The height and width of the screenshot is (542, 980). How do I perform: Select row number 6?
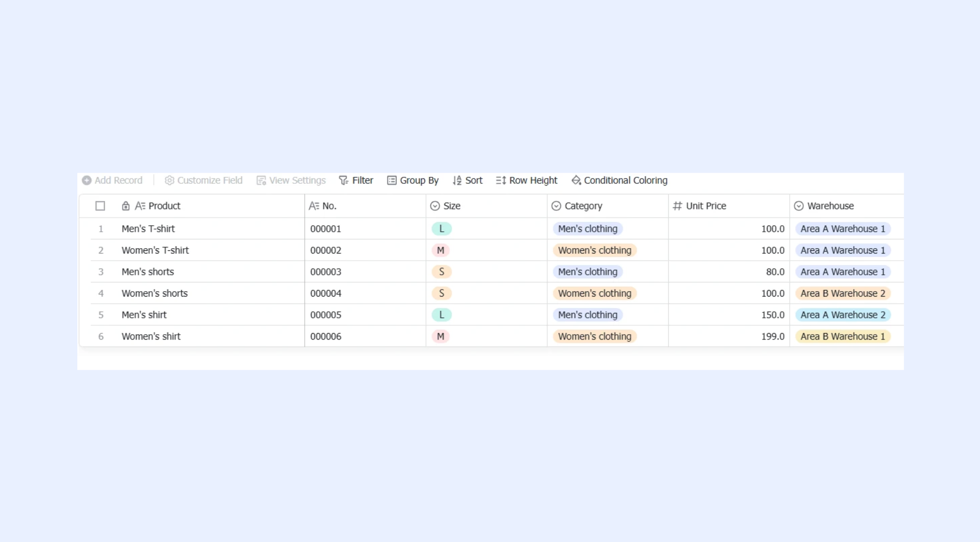101,336
